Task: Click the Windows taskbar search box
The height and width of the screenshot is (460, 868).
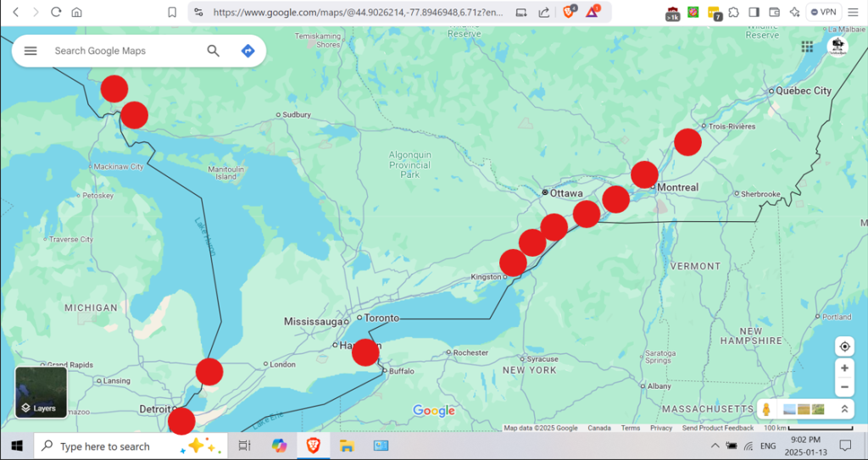Action: pyautogui.click(x=131, y=446)
